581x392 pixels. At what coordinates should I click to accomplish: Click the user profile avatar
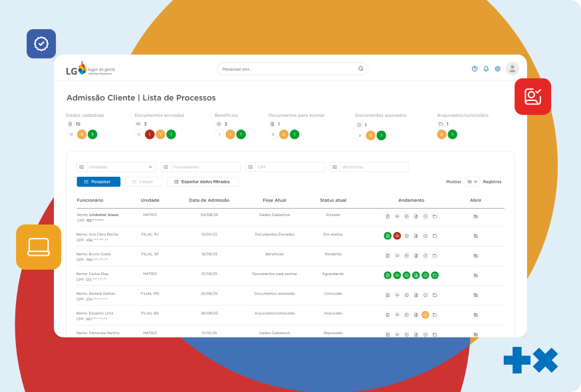point(512,68)
